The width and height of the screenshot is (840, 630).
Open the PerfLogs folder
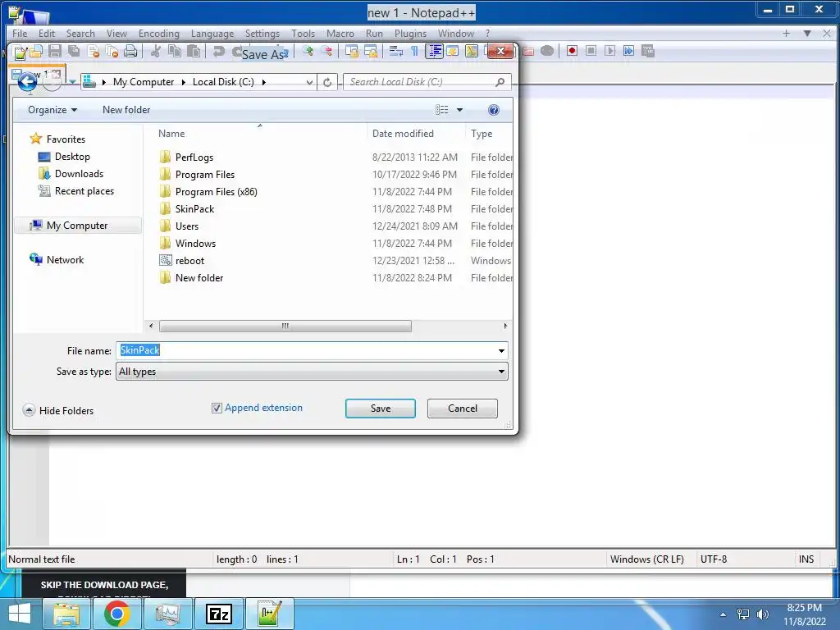[x=194, y=157]
